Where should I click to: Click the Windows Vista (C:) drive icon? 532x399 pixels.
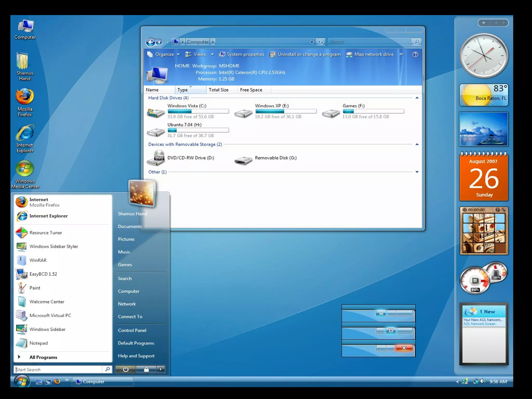[155, 113]
